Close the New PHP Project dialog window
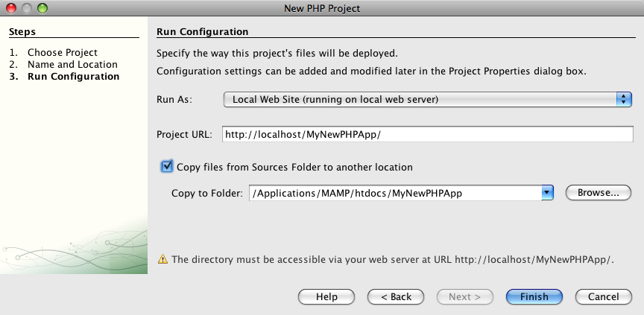Screen dimensions: 644x315 tap(11, 9)
